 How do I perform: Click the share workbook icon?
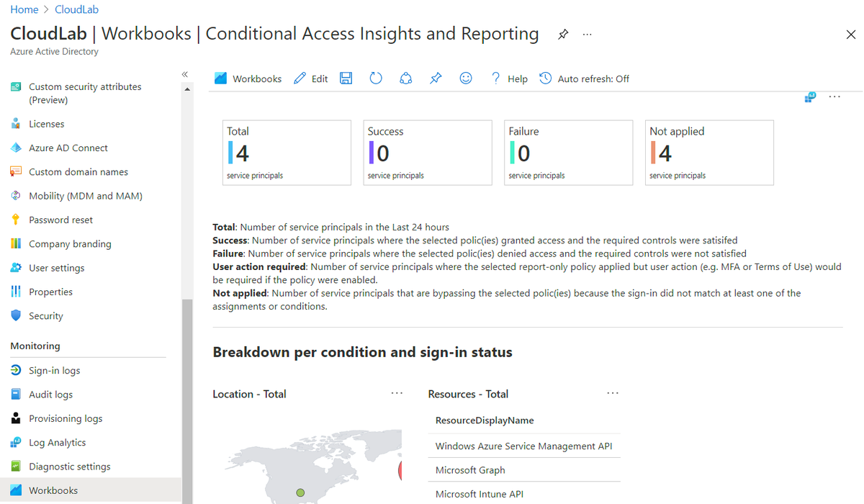406,78
